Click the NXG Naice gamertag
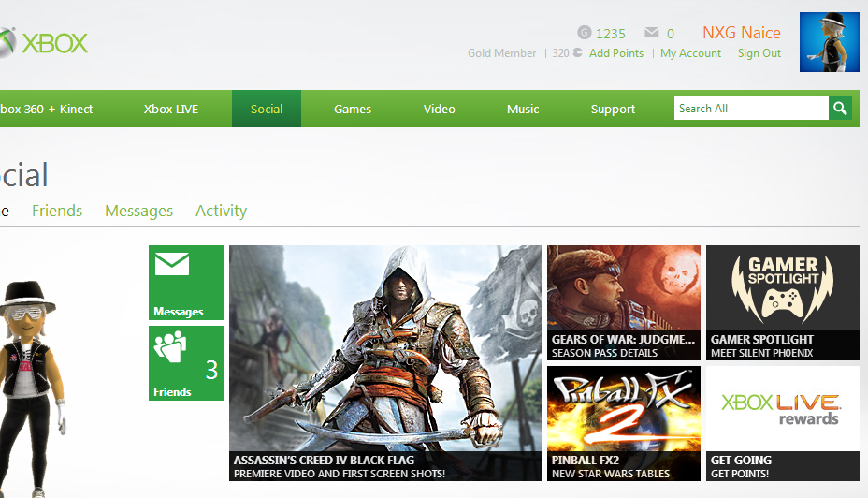 pos(741,33)
